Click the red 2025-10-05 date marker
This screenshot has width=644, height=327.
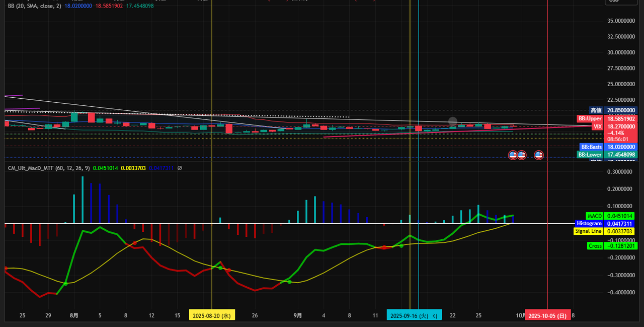tap(548, 315)
